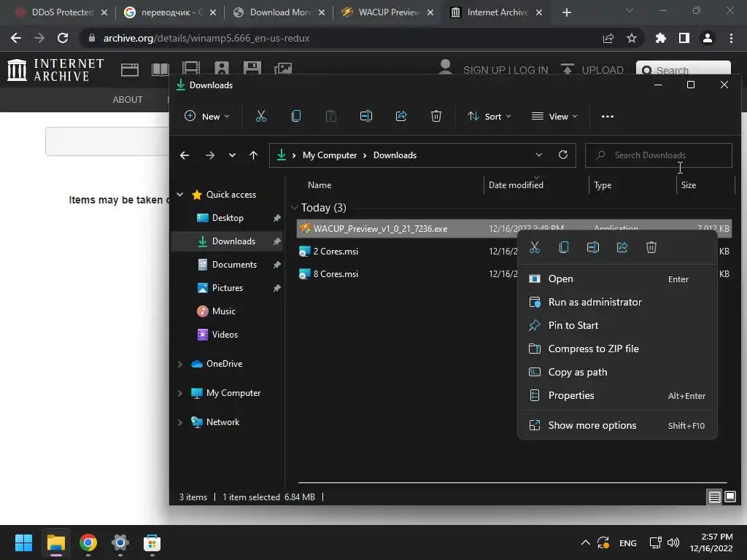Image resolution: width=747 pixels, height=560 pixels.
Task: Select Open in the context menu
Action: pos(617,279)
